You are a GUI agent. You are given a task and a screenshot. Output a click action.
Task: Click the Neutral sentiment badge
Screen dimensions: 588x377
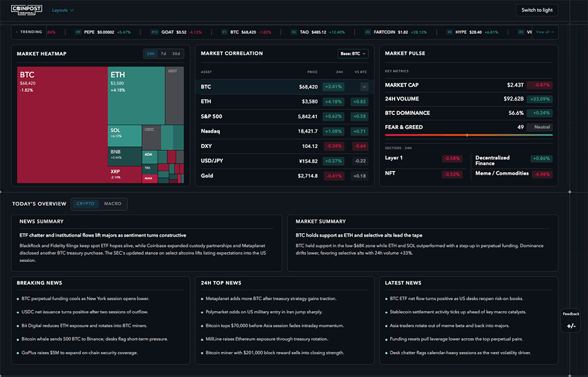point(540,128)
